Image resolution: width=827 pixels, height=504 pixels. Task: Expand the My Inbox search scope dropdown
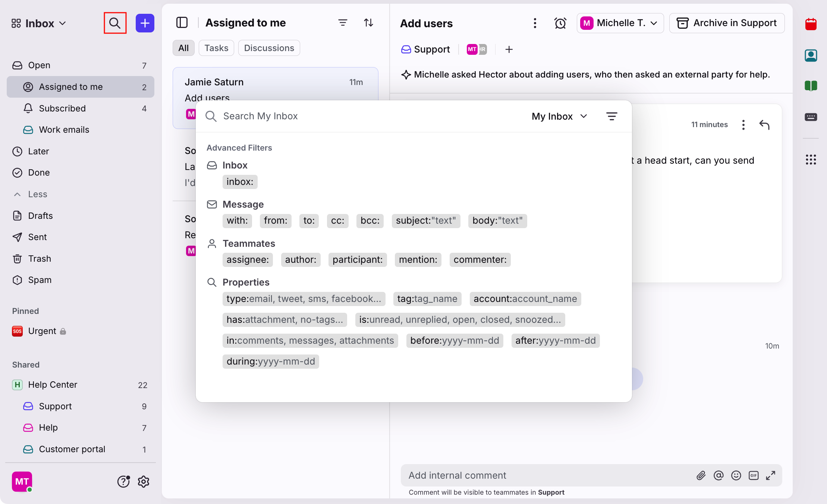pos(559,116)
